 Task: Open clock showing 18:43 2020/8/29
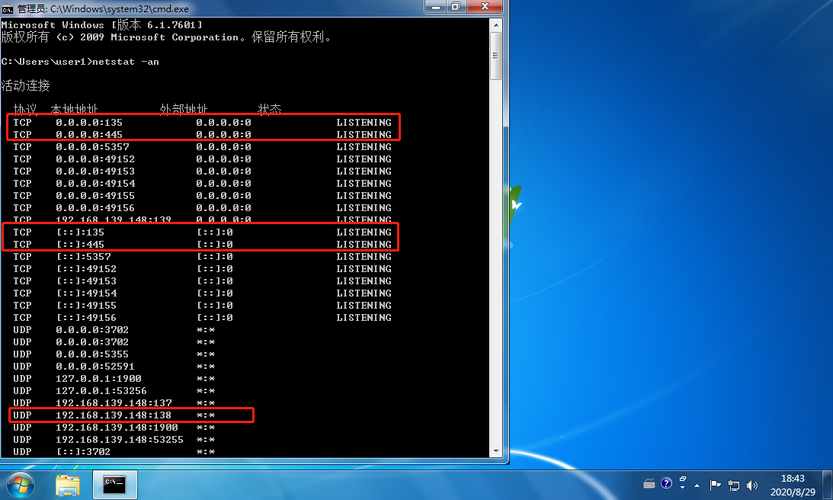click(x=793, y=485)
